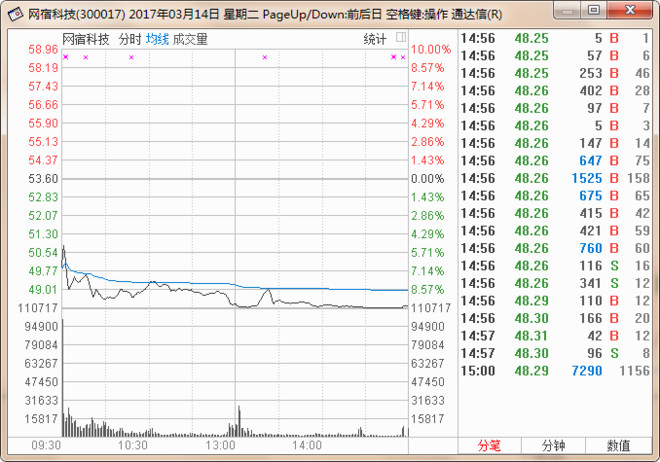Select the tick row with volume 647
Screen dimensions: 660x462
[555, 161]
